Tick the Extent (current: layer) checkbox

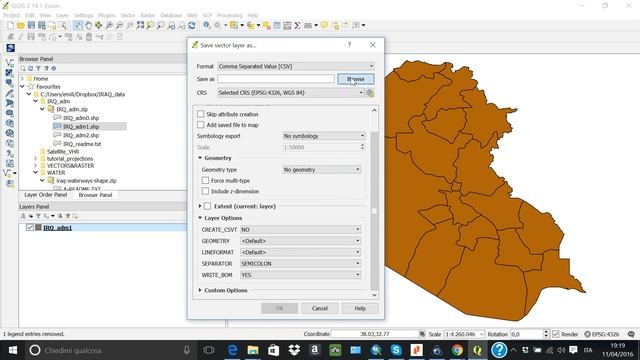tap(207, 206)
